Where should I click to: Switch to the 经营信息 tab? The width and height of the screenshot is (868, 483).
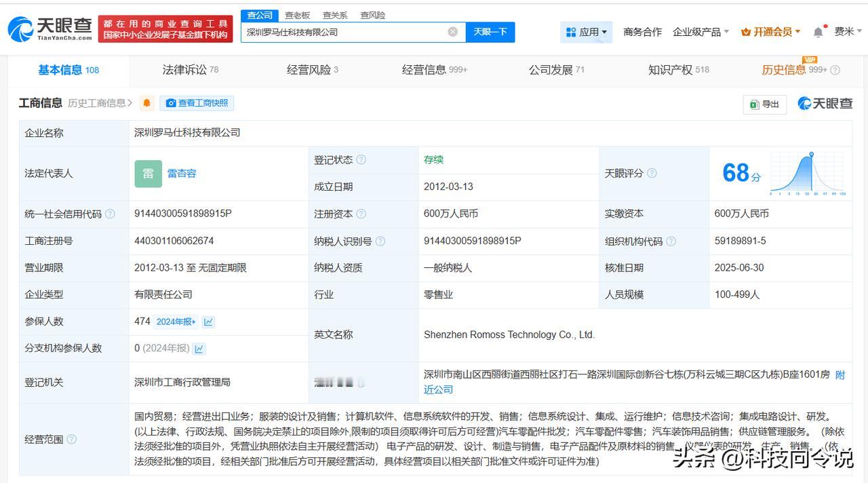pyautogui.click(x=435, y=70)
